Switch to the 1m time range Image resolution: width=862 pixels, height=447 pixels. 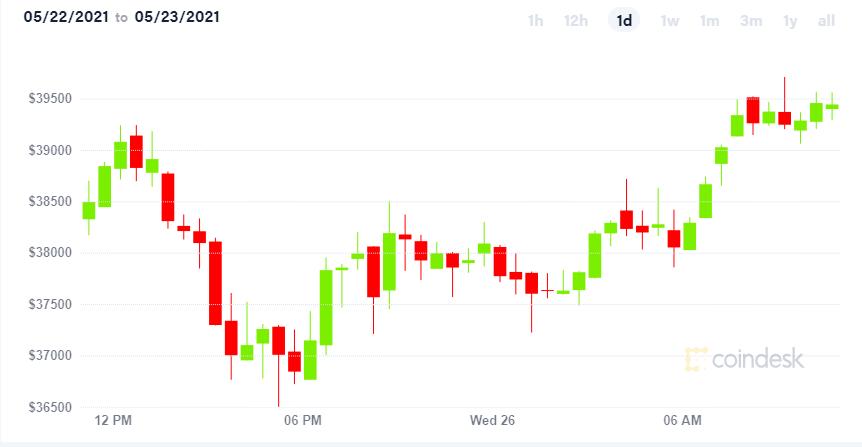pos(709,21)
